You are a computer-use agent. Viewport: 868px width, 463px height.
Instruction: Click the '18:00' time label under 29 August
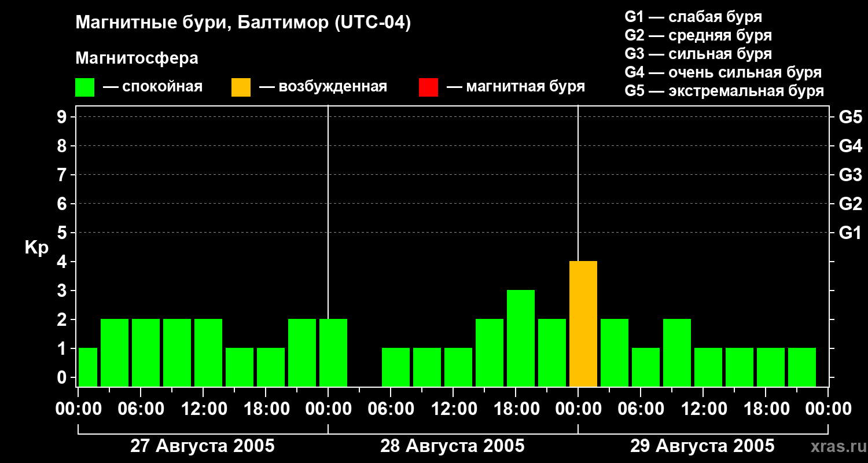766,409
